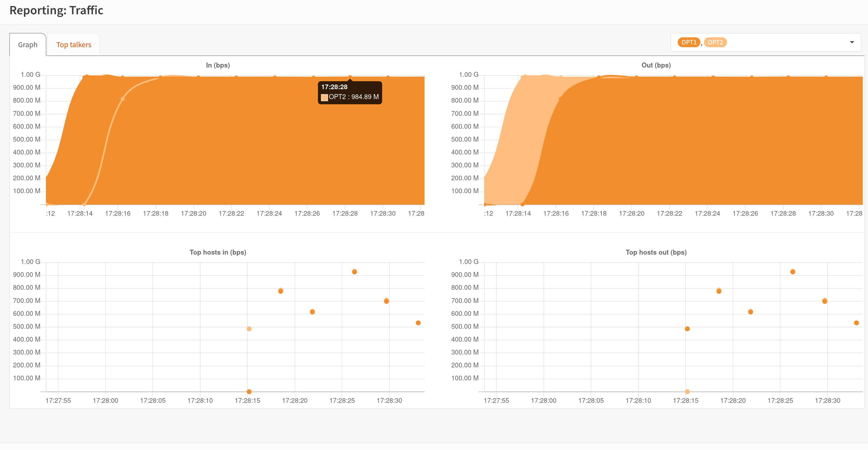Click Top hosts out point near 700 M
Screen dimensions: 868x450
point(825,301)
